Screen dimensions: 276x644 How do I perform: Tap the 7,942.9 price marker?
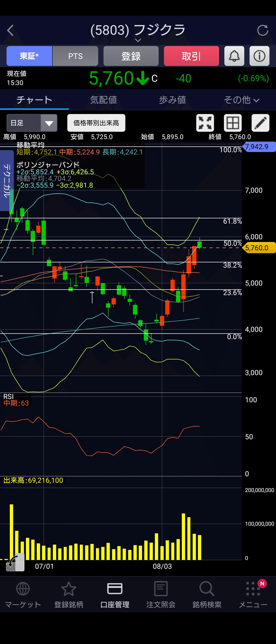click(259, 147)
